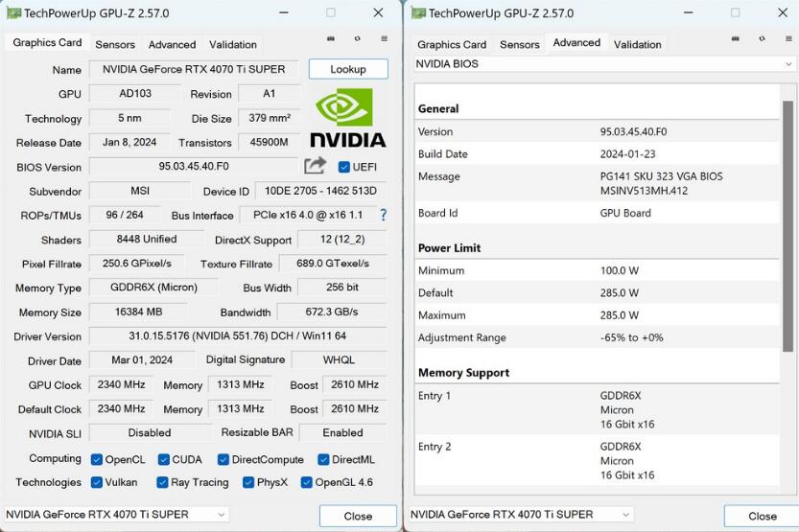Click the Subvendor MSI field
The height and width of the screenshot is (532, 799).
coord(140,191)
